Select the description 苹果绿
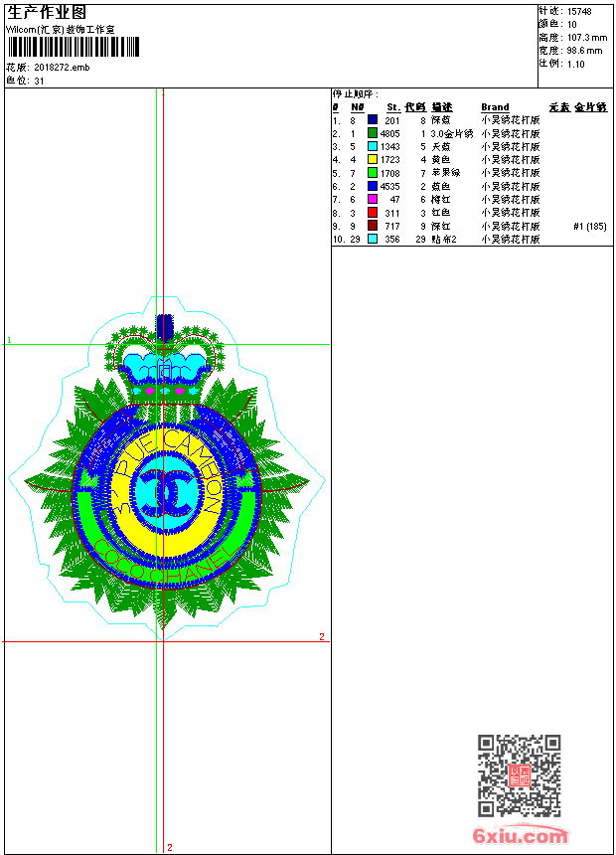The height and width of the screenshot is (855, 616). tap(446, 173)
